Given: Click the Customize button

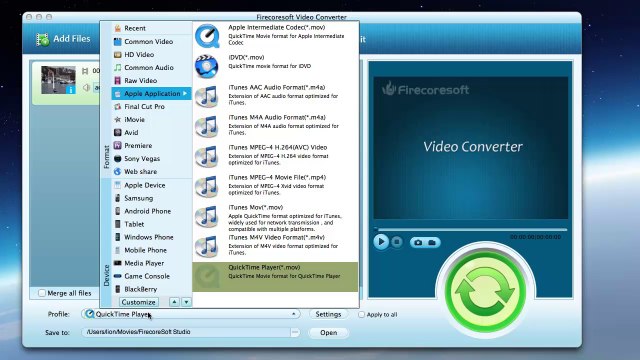Looking at the screenshot, I should click(139, 302).
